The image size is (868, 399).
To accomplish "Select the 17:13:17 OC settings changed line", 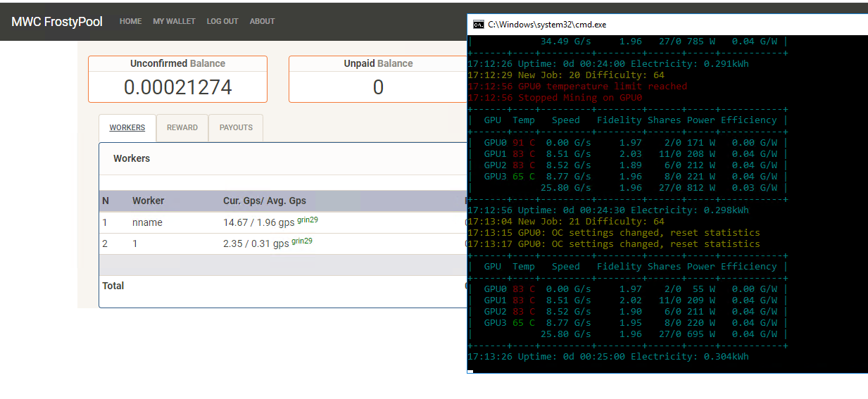I will 614,244.
